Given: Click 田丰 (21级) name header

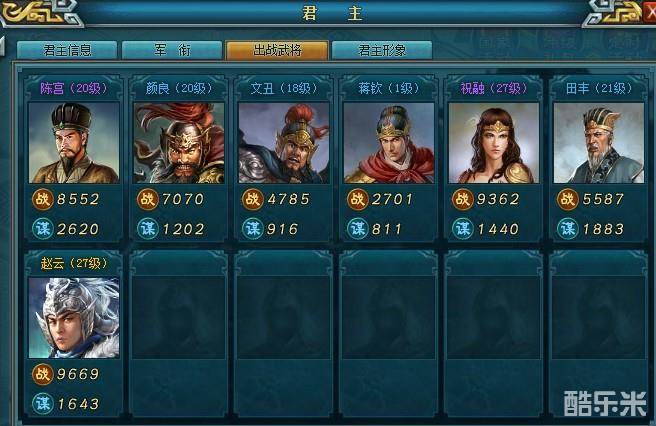Looking at the screenshot, I should [599, 88].
